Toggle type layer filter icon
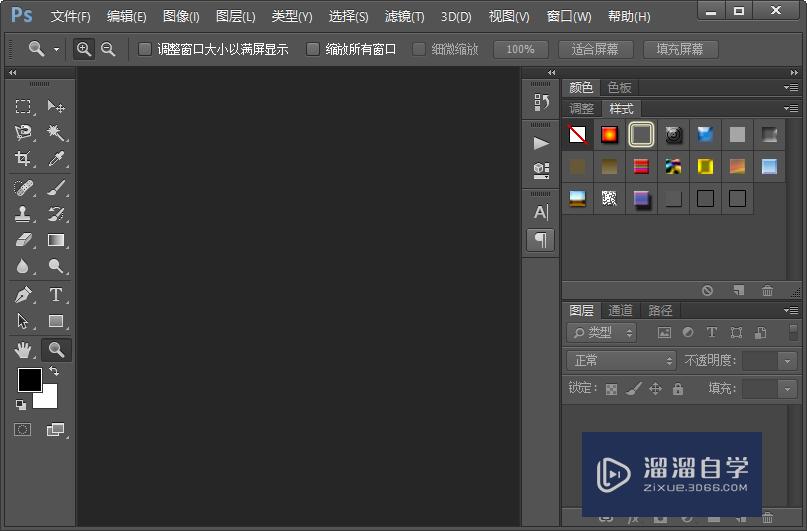 point(711,332)
